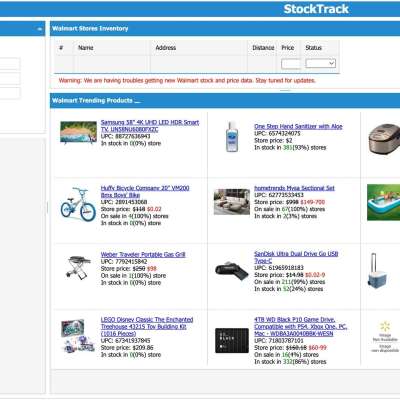This screenshot has width=400, height=400.
Task: Click the sectional sofa set image
Action: (232, 202)
